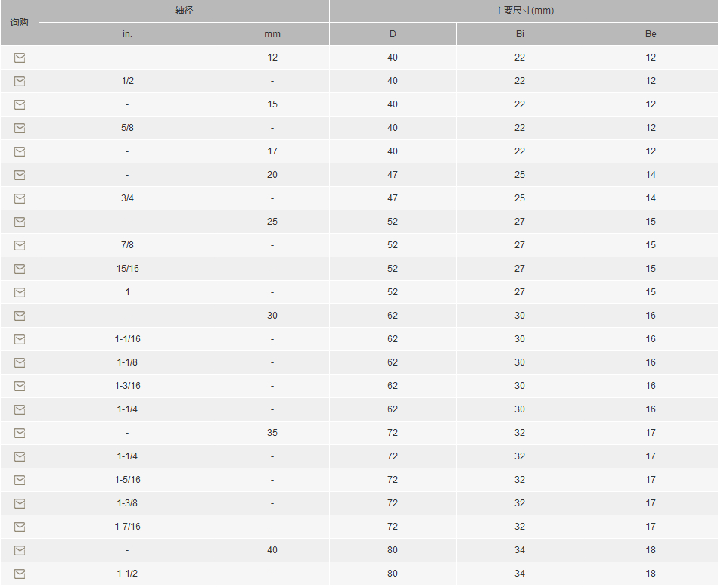
Task: Select envelope icon for 1-5/16 inch row
Action: pyautogui.click(x=20, y=480)
